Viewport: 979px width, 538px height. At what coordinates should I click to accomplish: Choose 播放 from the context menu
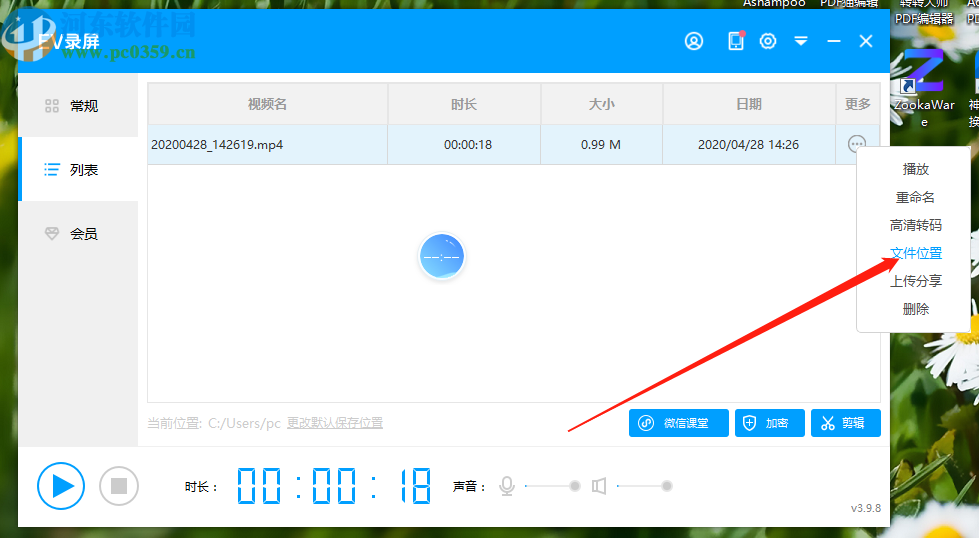coord(915,169)
